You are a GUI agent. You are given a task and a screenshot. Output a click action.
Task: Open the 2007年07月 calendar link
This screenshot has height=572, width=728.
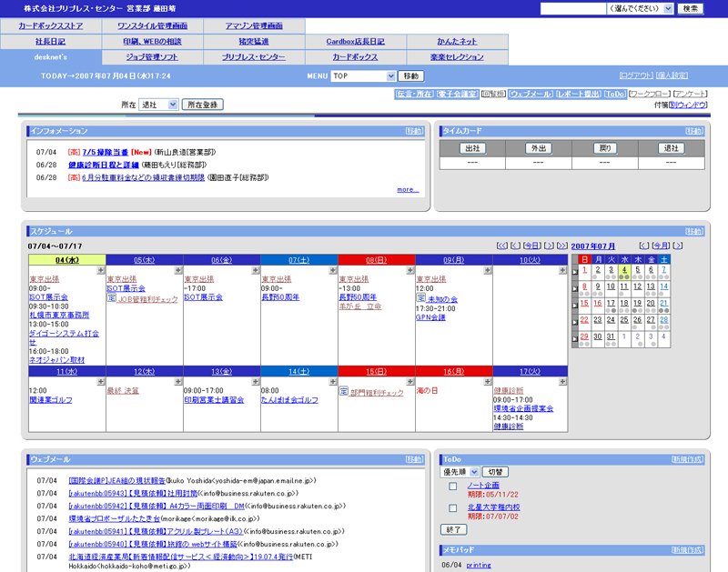coord(593,246)
